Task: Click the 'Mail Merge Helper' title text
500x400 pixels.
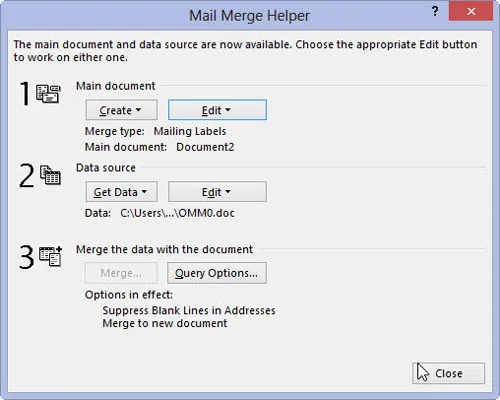Action: (249, 16)
